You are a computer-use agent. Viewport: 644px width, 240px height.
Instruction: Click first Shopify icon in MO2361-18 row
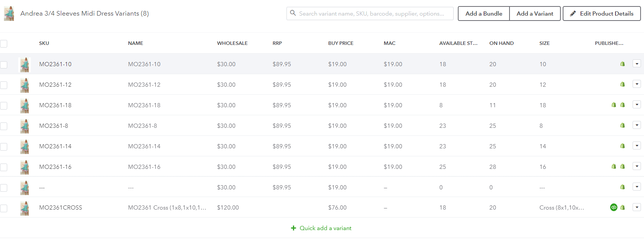614,105
